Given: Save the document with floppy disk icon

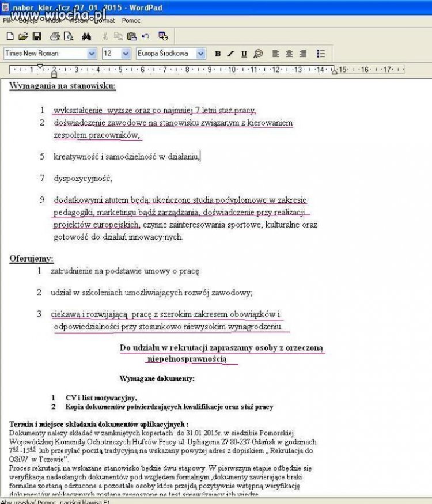Looking at the screenshot, I should pos(37,36).
